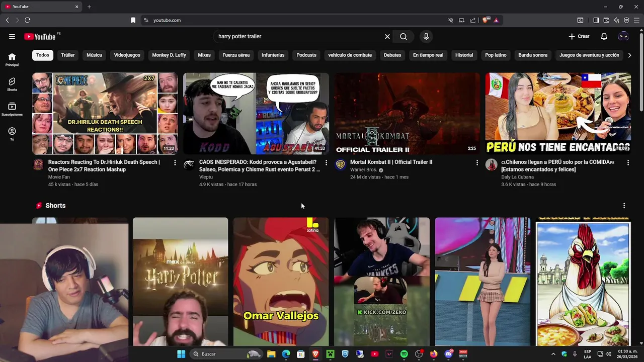The width and height of the screenshot is (644, 362).
Task: Click the share icon in address bar
Action: 473,20
